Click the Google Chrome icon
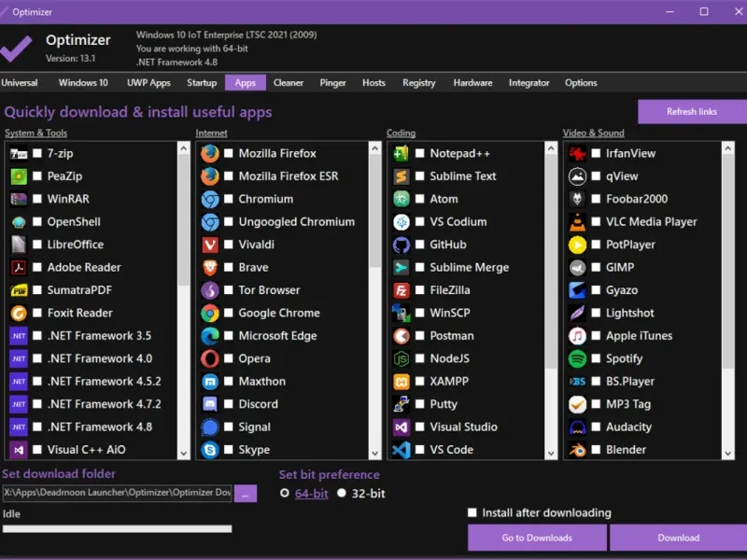Screen dimensions: 747x560 click(x=209, y=313)
